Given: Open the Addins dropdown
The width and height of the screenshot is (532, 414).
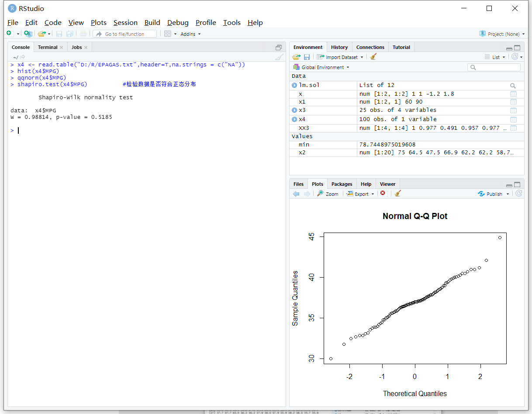Looking at the screenshot, I should click(190, 34).
